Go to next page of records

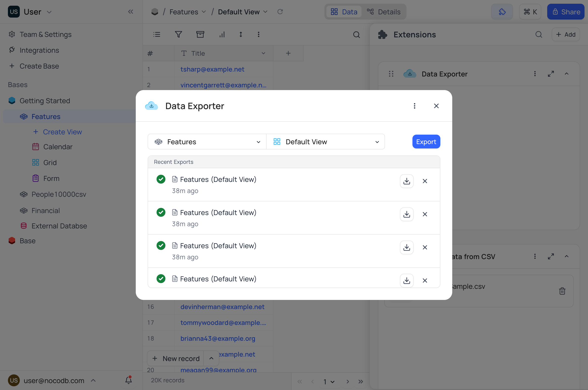(348, 382)
